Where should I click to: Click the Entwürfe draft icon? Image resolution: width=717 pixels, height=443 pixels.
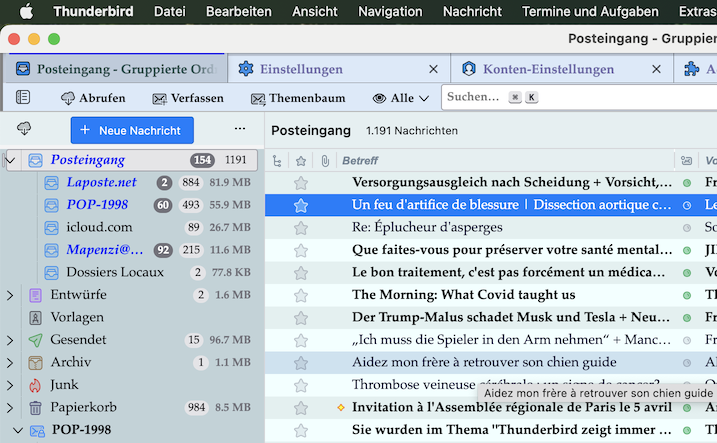point(35,295)
